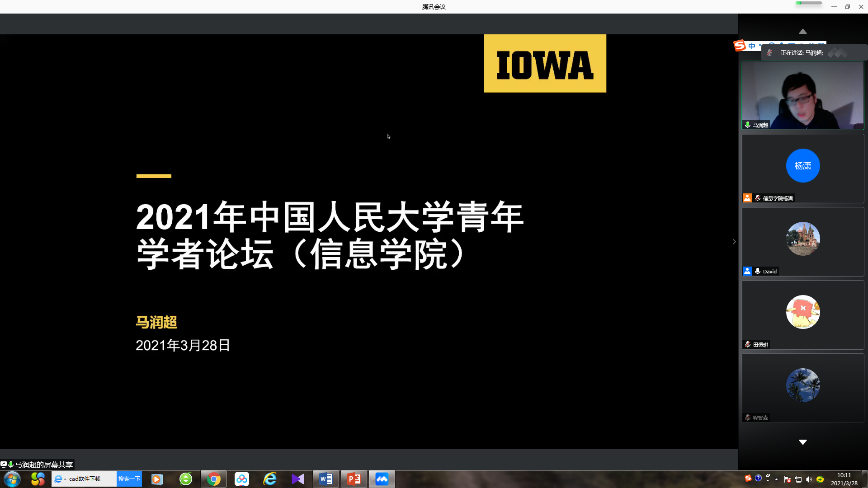The image size is (868, 488).
Task: Open the system volume control
Action: (809, 479)
